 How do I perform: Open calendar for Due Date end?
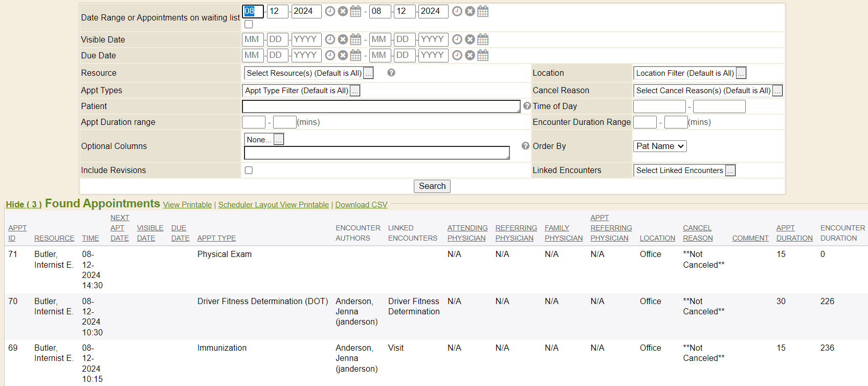(x=483, y=55)
